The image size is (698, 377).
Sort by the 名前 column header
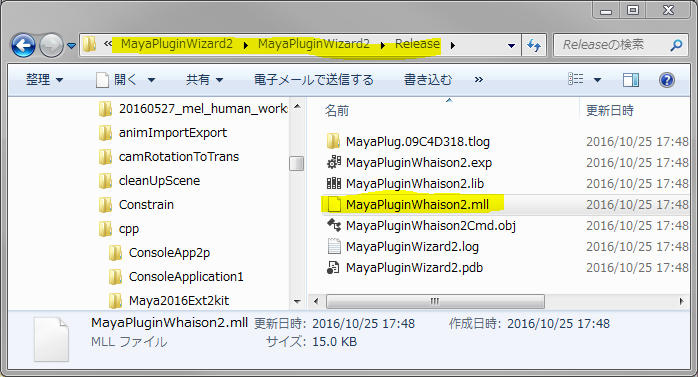(337, 110)
